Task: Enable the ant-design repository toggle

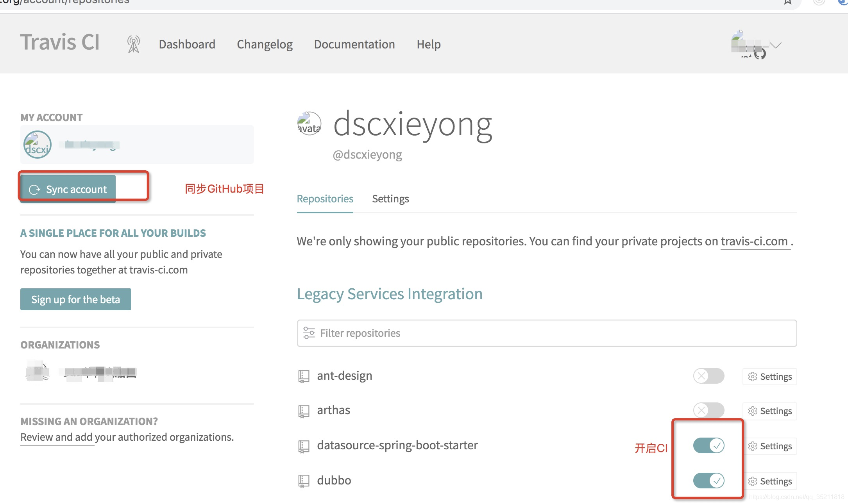Action: click(x=708, y=376)
